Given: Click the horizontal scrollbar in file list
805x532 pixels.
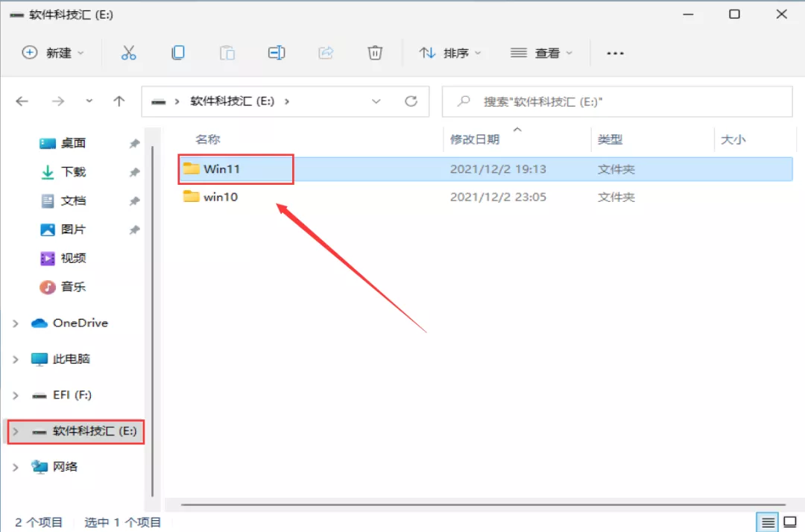Looking at the screenshot, I should [483, 504].
